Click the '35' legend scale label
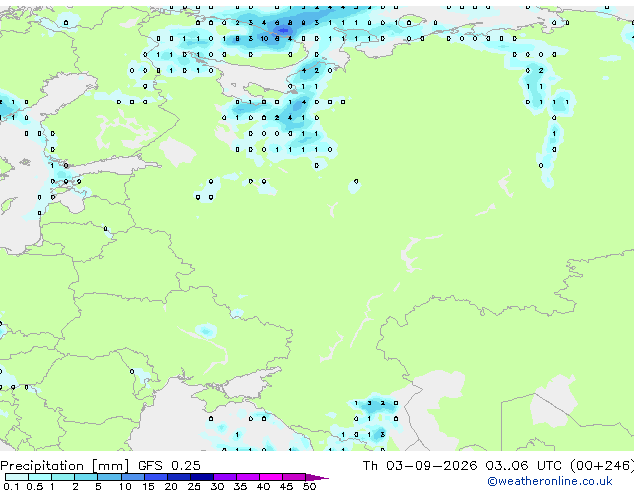Viewport: 634px width, 490px height. click(240, 486)
